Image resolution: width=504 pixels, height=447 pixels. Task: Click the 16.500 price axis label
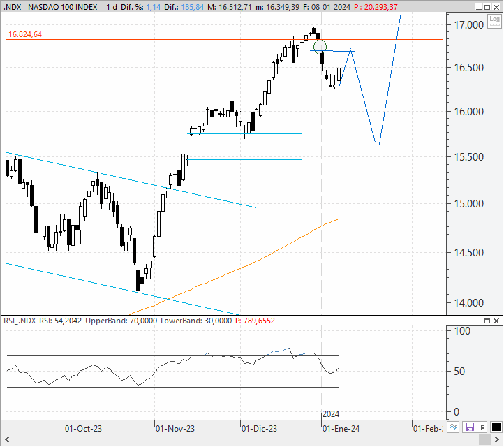468,68
